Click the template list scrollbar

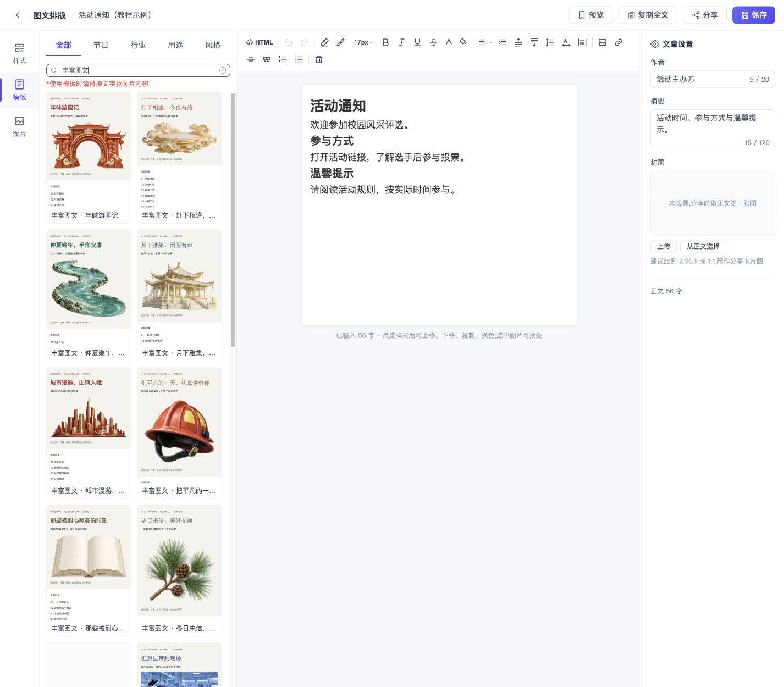pyautogui.click(x=233, y=220)
